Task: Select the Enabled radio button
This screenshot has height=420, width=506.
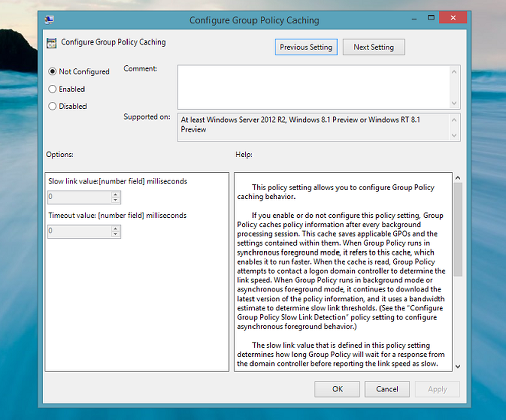Action: tap(52, 89)
